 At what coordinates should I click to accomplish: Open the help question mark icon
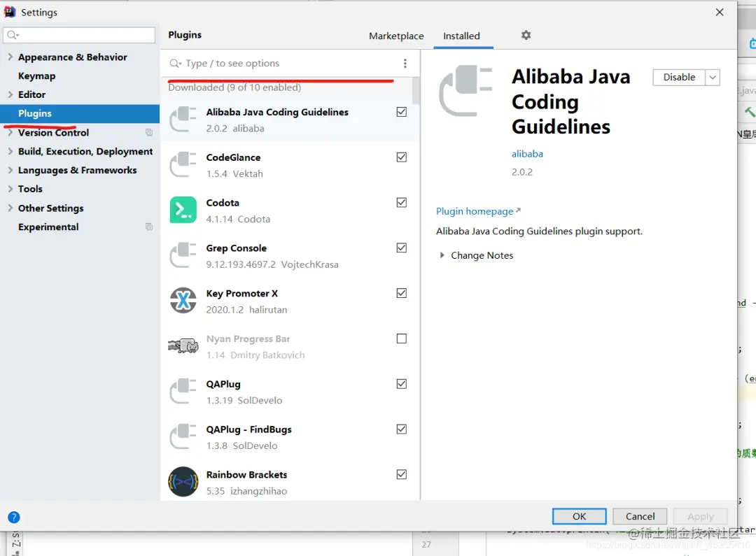click(14, 517)
